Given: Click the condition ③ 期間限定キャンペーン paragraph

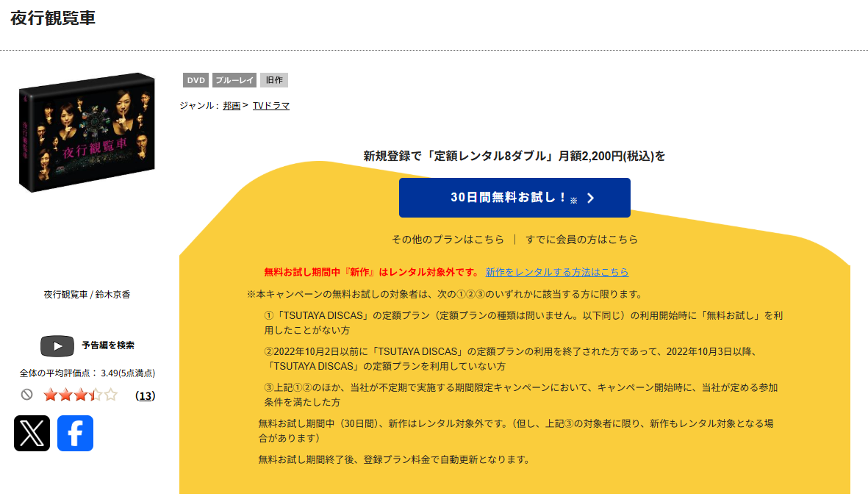Looking at the screenshot, I should point(521,395).
